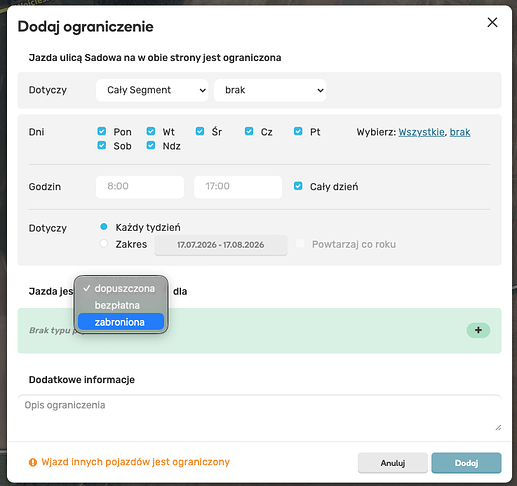This screenshot has width=517, height=486.
Task: Click the Opis ograniczenia text area
Action: tap(259, 414)
